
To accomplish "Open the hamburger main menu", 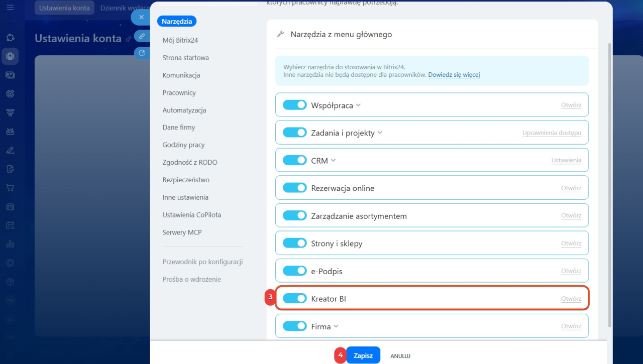I will (x=10, y=8).
